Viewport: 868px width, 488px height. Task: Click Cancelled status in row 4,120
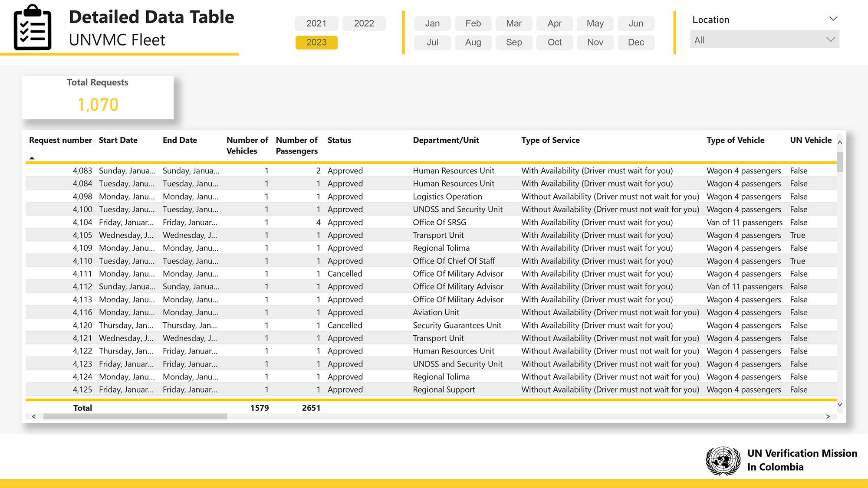tap(345, 325)
